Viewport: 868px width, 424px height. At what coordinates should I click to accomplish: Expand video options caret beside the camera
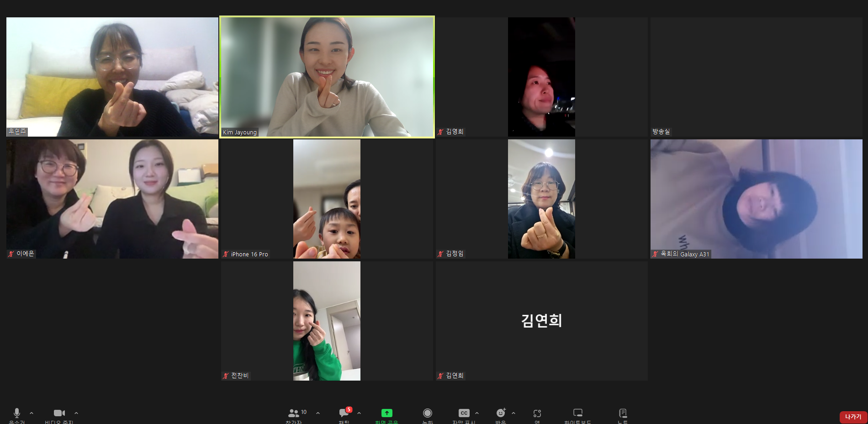click(x=76, y=413)
